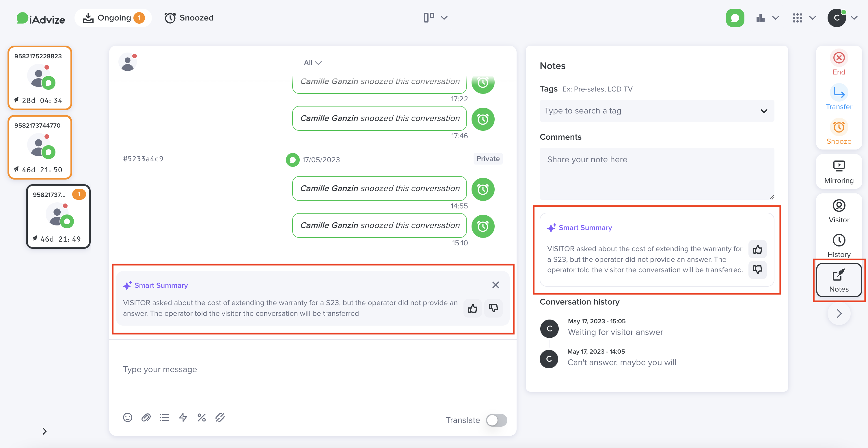This screenshot has height=448, width=868.
Task: Click the Waiting for visitor answer entry
Action: point(615,332)
